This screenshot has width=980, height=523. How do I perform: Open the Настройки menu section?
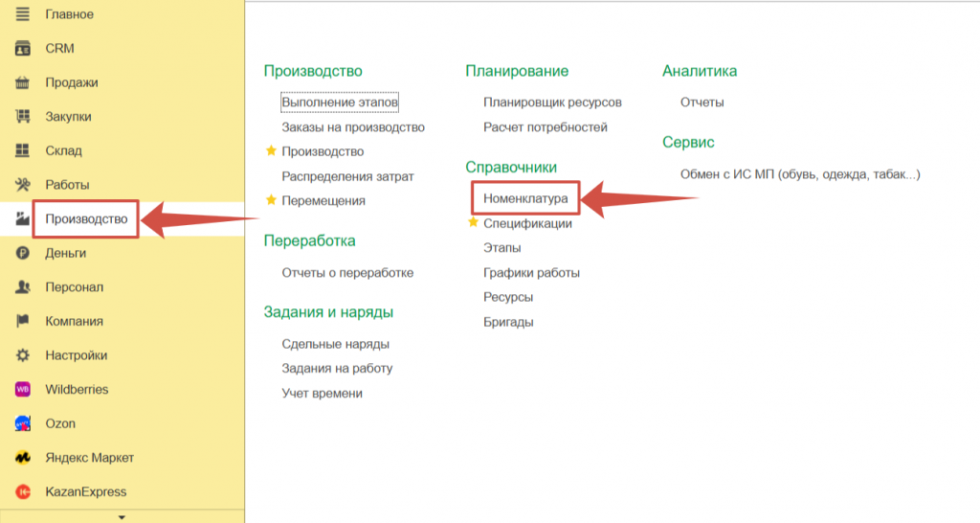(x=76, y=355)
